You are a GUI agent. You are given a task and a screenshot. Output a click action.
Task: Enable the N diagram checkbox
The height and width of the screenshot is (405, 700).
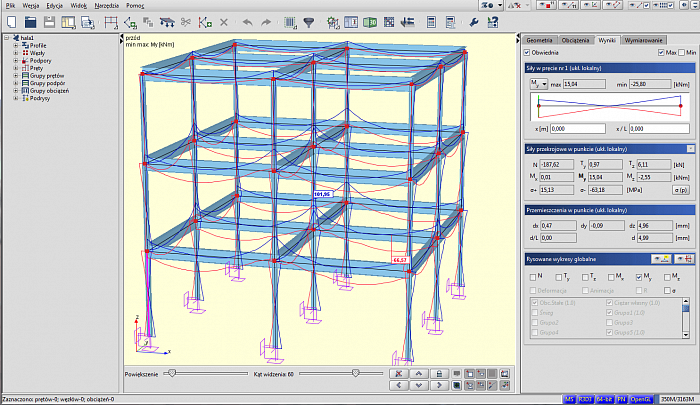pos(532,276)
